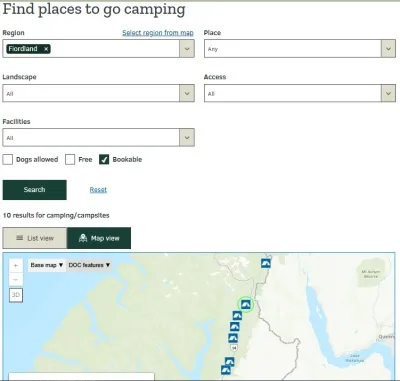Click the Place Any field

pyautogui.click(x=300, y=49)
